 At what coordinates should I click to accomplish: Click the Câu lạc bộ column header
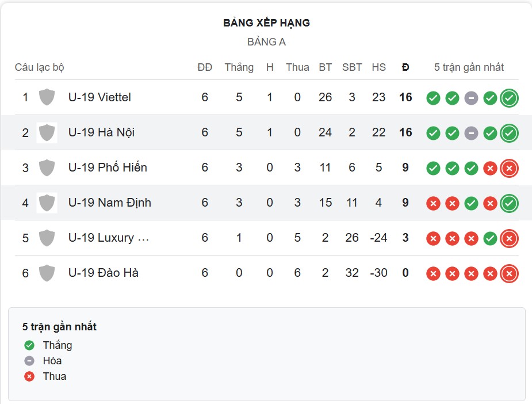40,67
